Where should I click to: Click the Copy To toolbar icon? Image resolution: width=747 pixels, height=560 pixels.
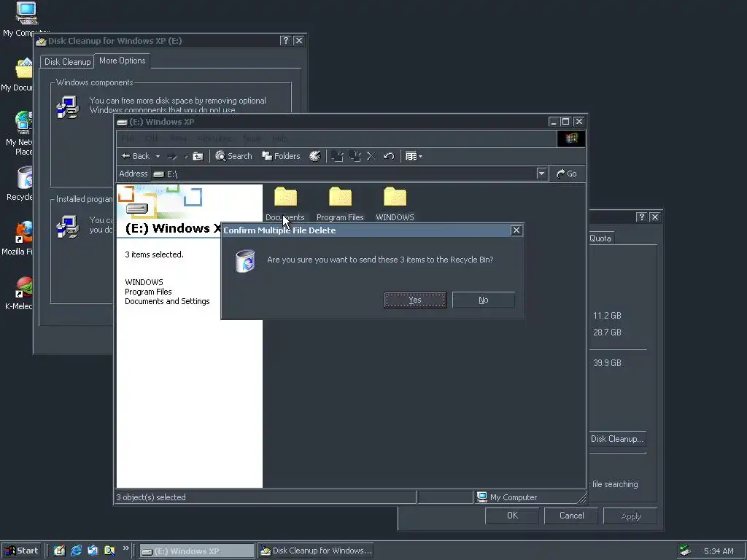(355, 156)
